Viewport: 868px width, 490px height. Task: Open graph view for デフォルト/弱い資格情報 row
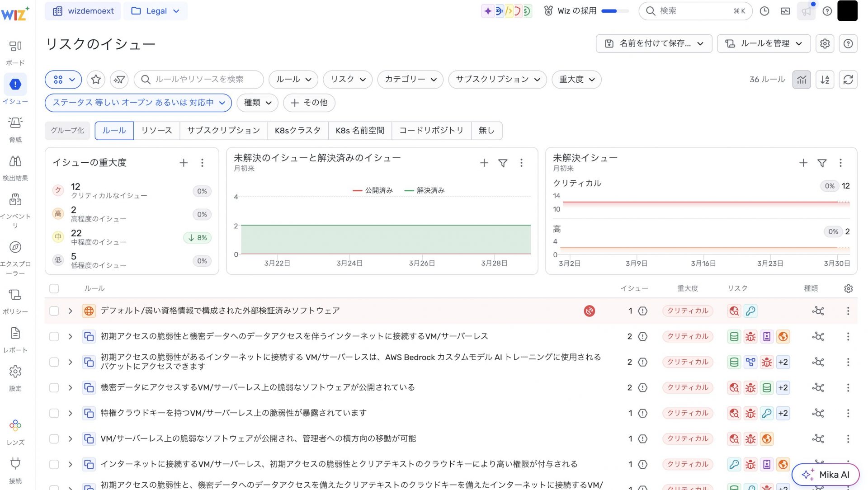pos(818,311)
